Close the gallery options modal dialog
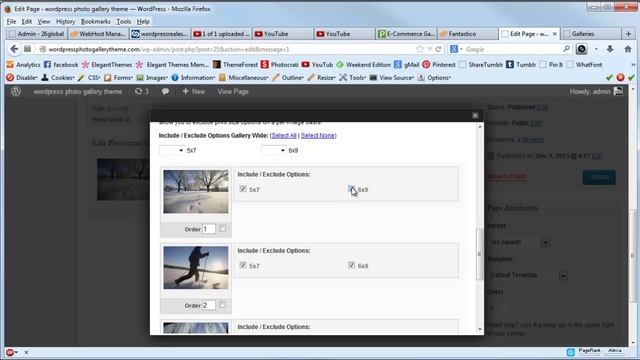This screenshot has height=360, width=640. pyautogui.click(x=475, y=116)
